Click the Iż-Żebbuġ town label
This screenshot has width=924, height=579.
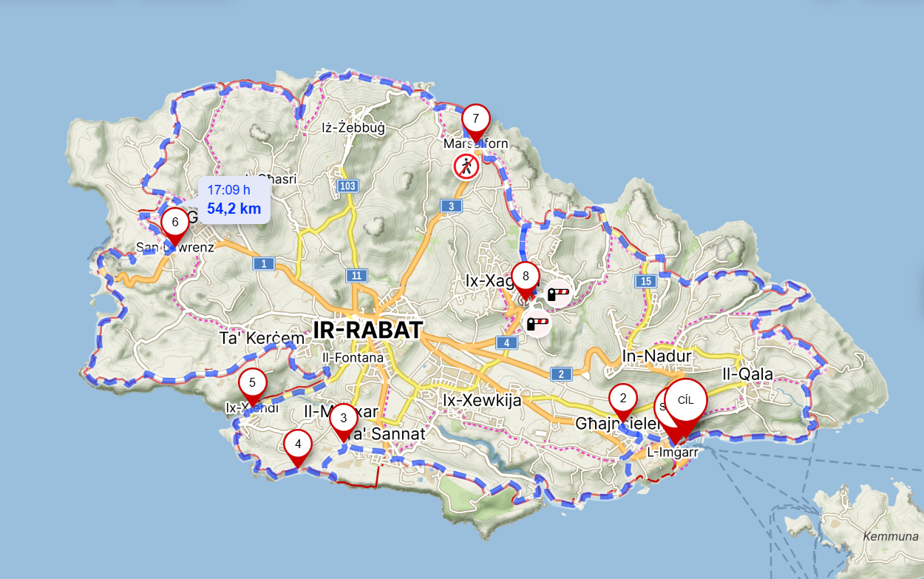(x=352, y=128)
